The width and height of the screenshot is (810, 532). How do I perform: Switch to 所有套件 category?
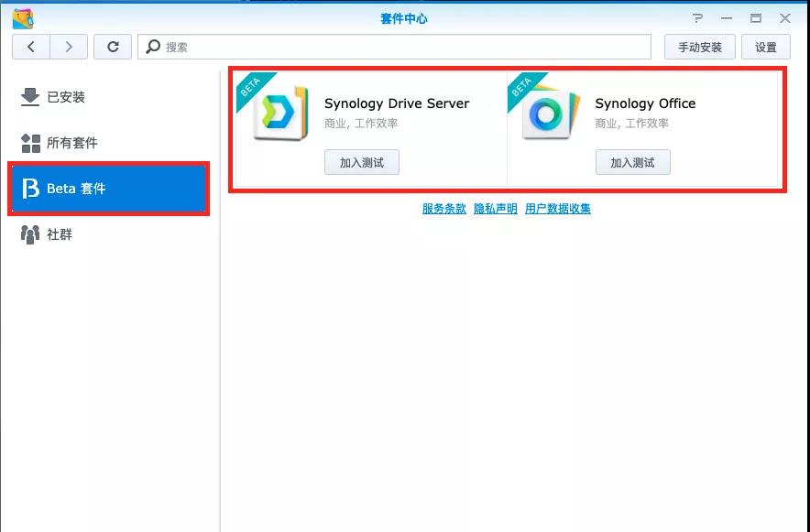71,143
